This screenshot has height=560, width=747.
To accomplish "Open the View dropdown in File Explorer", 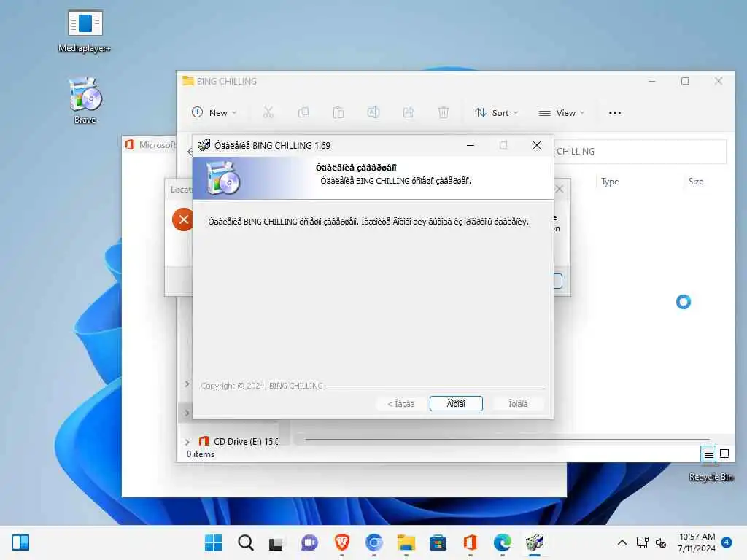I will click(x=561, y=113).
